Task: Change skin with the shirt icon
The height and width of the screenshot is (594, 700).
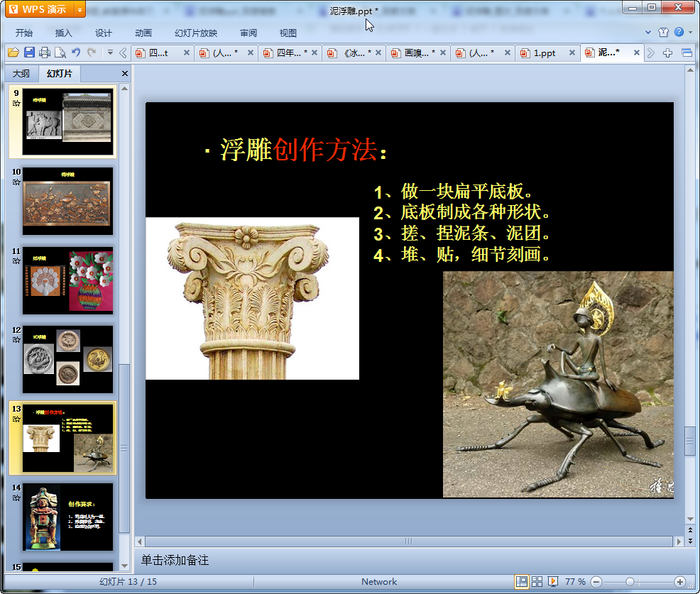Action: click(663, 32)
